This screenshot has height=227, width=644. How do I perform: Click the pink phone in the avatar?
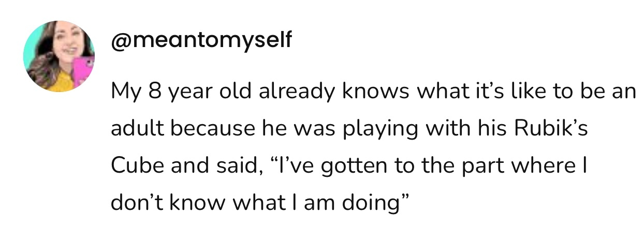(x=83, y=71)
